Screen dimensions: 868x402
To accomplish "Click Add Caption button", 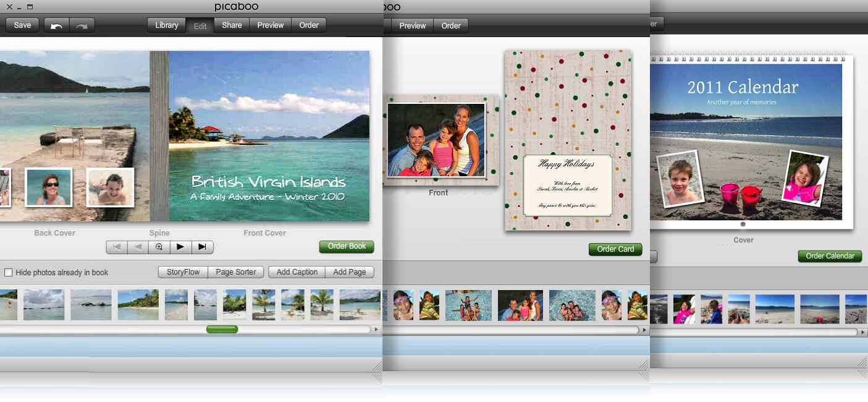I will tap(297, 272).
